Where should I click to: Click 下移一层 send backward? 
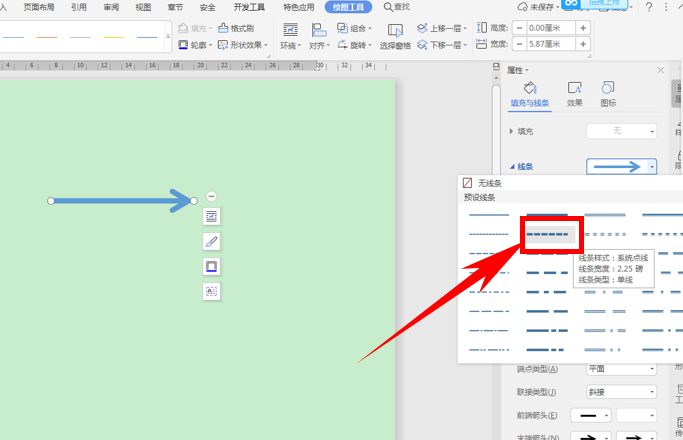(442, 44)
